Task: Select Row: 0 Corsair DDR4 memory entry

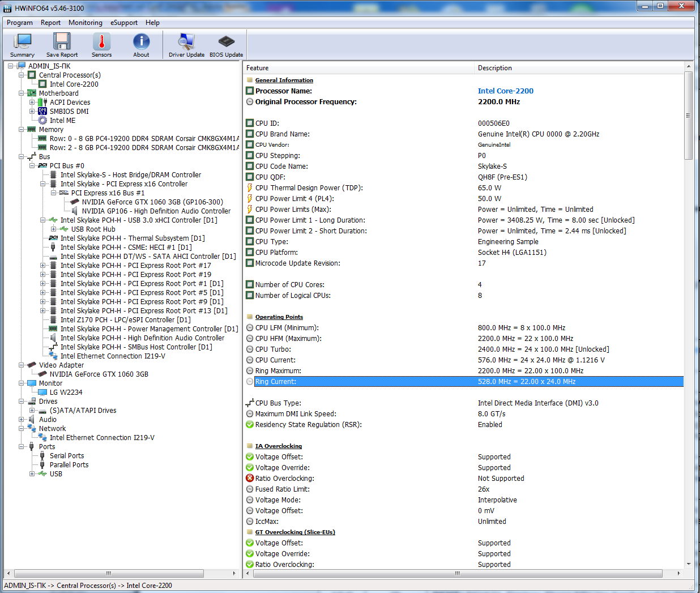Action: point(144,139)
